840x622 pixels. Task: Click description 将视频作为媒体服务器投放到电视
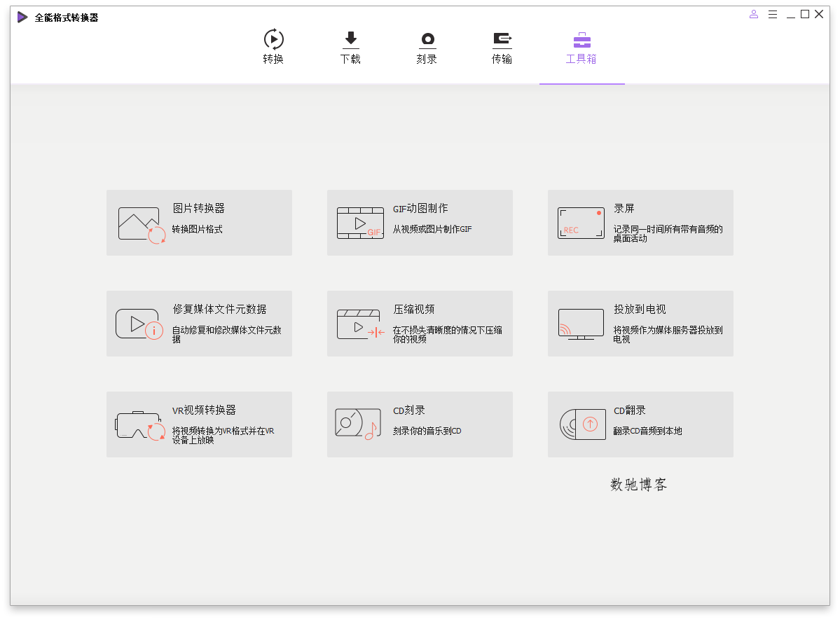(668, 334)
